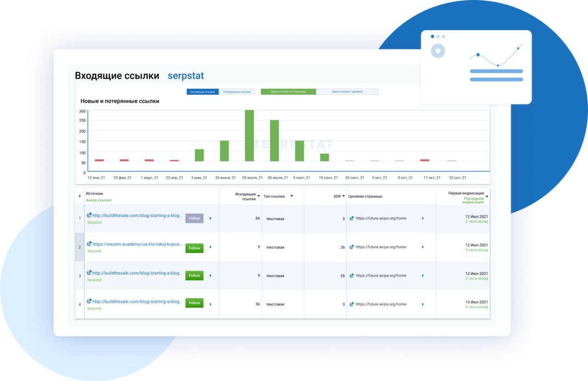Screen dimensions: 588x381
Task: Click the red bar for 23 фев, 21
Action: coord(124,160)
